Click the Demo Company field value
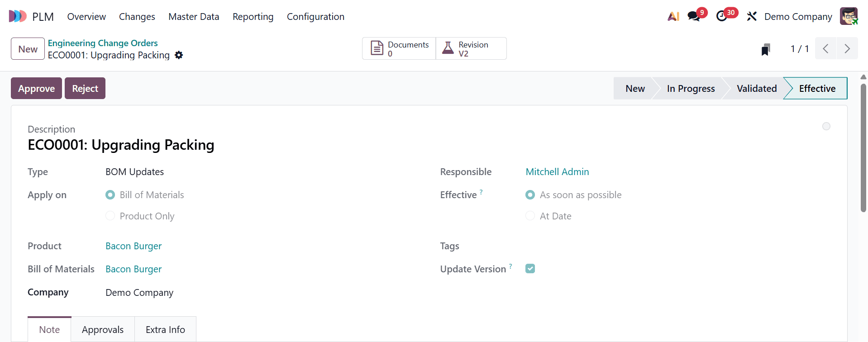 (x=139, y=293)
